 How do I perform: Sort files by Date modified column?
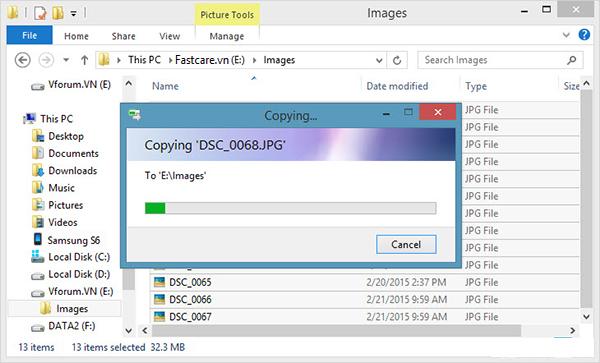[x=397, y=86]
